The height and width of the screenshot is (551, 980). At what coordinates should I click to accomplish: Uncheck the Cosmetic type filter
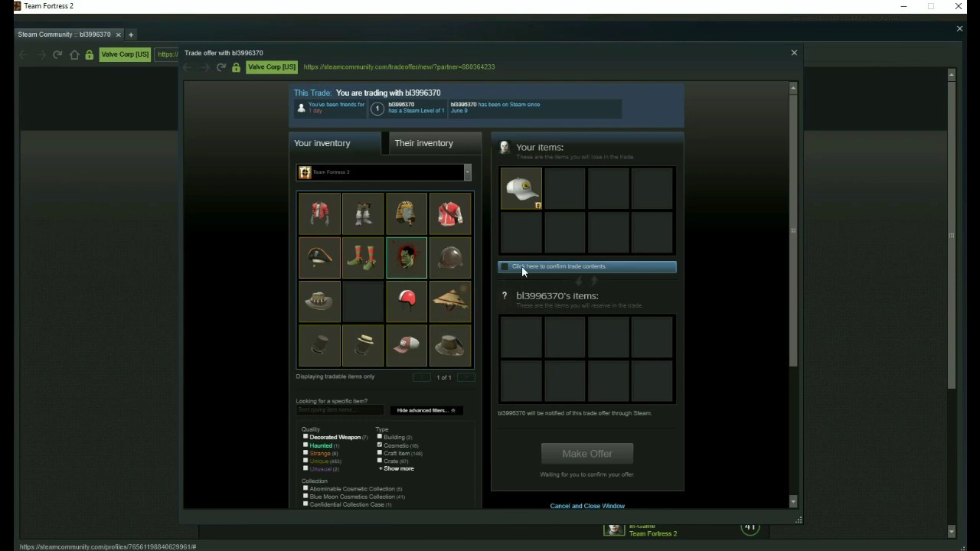click(x=379, y=445)
